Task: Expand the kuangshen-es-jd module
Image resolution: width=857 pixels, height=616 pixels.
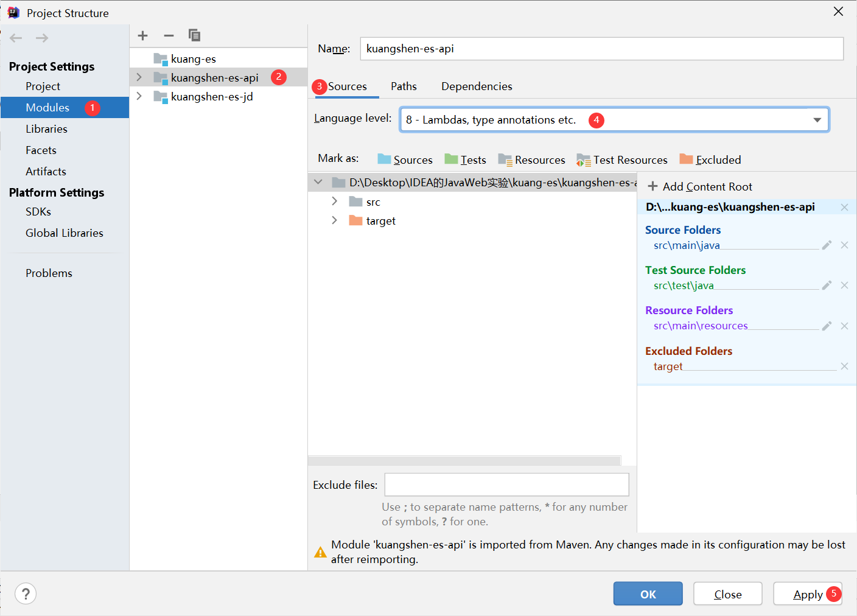Action: 139,96
